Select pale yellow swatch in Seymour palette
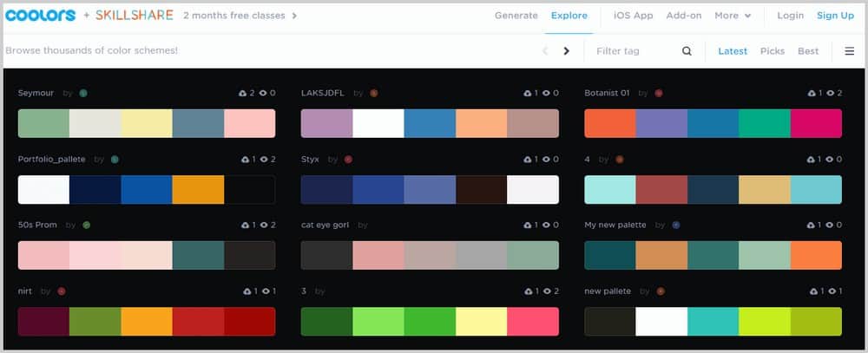This screenshot has width=868, height=353. (147, 123)
